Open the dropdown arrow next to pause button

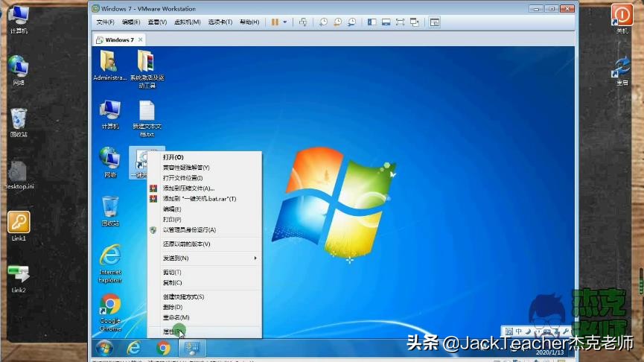point(285,22)
